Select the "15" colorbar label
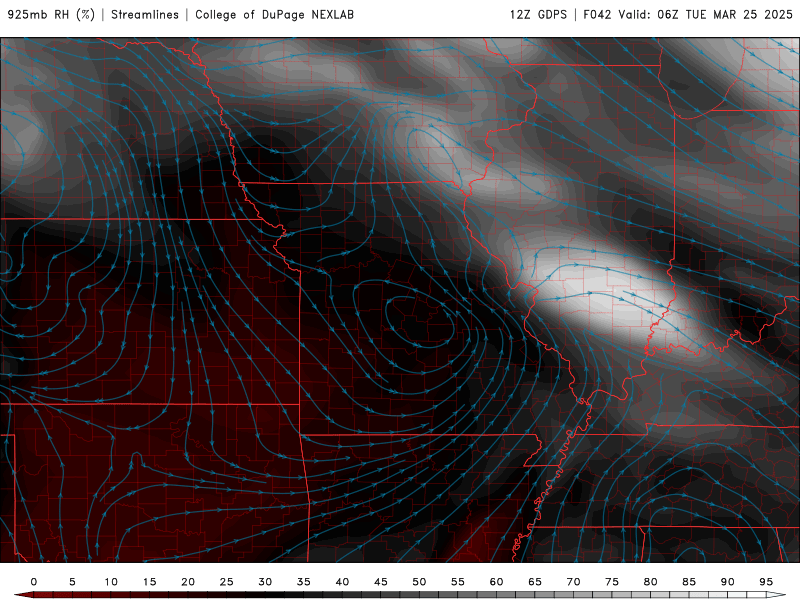The image size is (800, 600). (149, 582)
